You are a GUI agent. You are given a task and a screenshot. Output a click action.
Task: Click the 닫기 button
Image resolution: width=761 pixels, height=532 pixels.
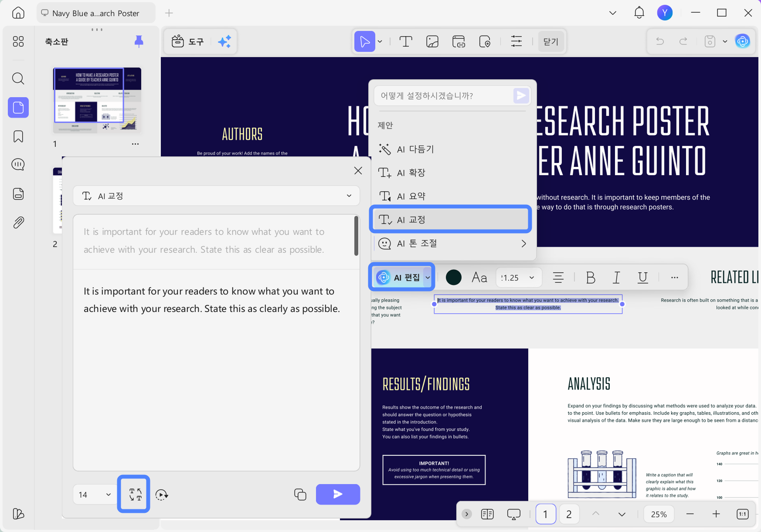(551, 41)
